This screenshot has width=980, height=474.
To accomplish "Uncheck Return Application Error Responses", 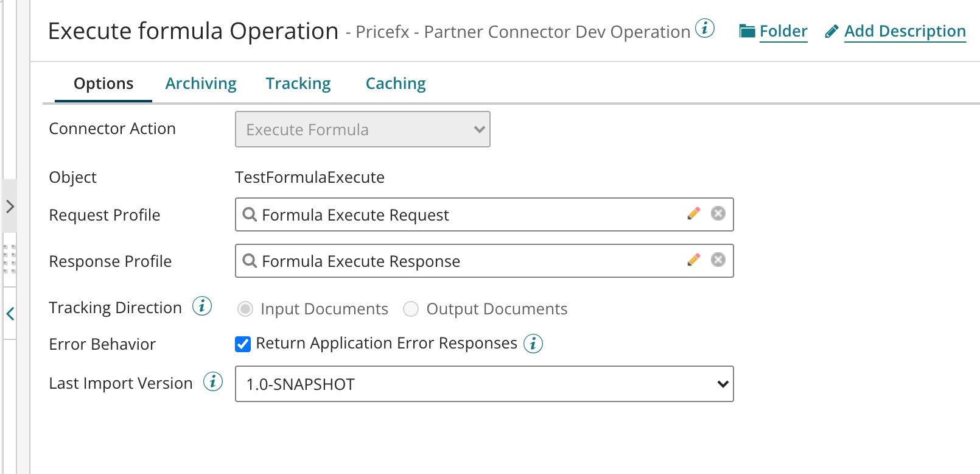I will 243,344.
